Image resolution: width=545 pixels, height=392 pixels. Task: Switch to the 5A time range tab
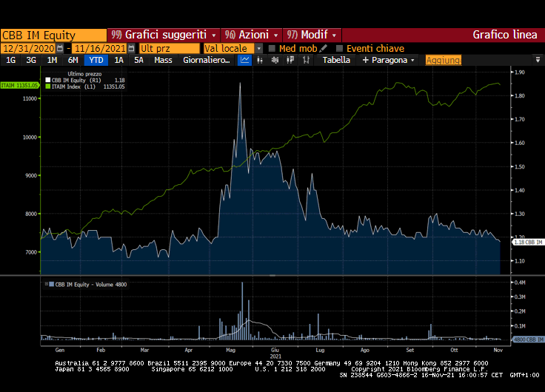(138, 61)
